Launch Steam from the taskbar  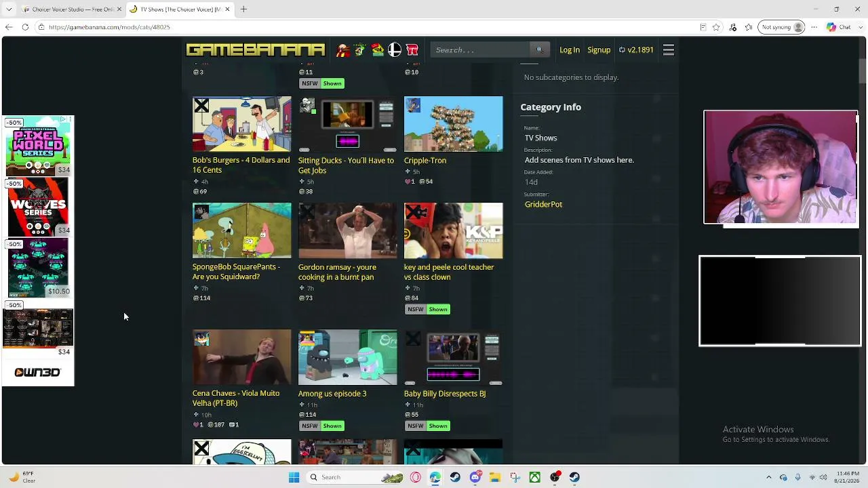[x=455, y=477]
